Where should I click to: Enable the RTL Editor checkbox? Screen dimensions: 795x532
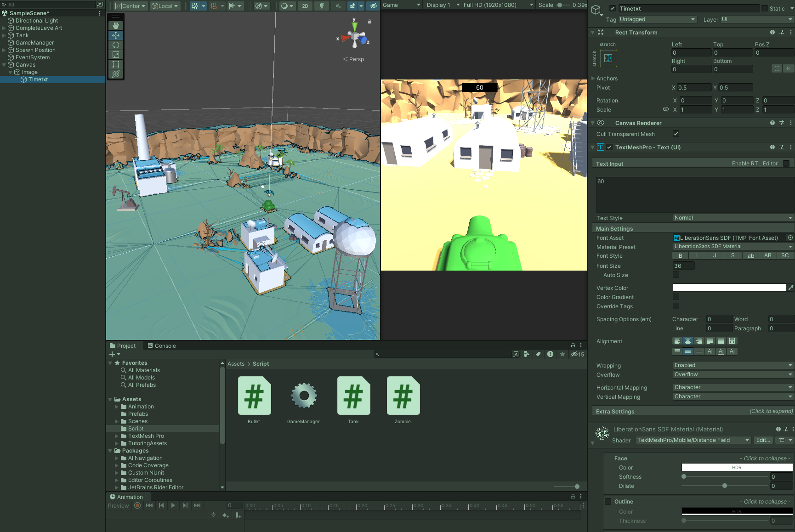[786, 164]
